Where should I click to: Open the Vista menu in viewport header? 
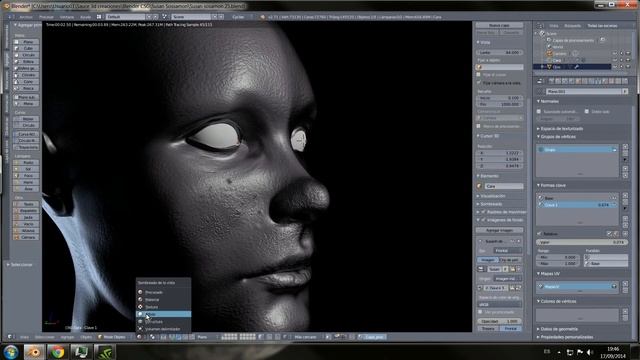(24, 337)
